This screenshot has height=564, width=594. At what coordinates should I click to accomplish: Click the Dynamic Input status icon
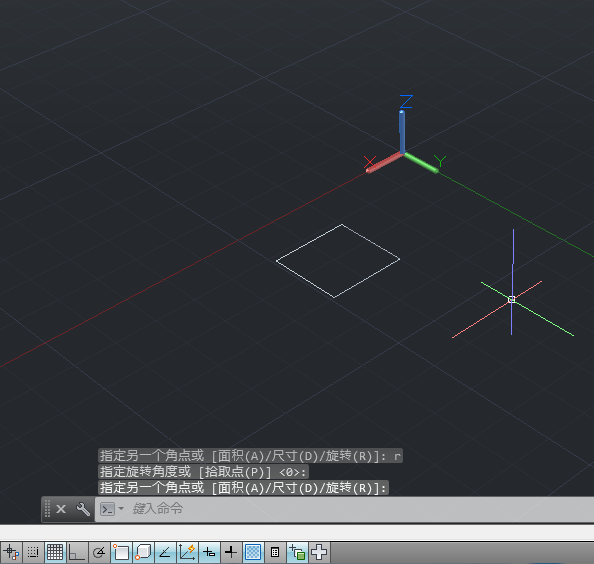[209, 552]
